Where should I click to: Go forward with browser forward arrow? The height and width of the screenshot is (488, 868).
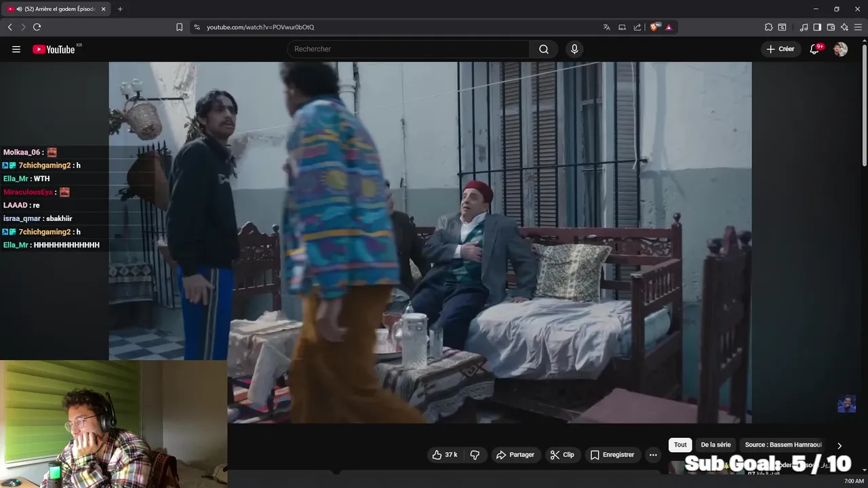point(23,27)
